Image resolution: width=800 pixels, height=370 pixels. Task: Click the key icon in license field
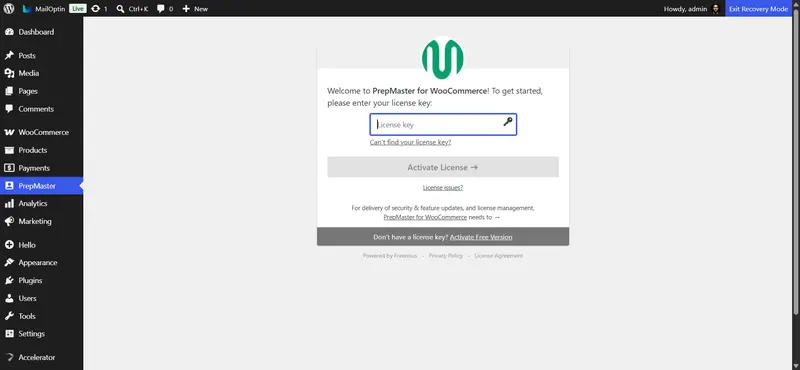(508, 121)
